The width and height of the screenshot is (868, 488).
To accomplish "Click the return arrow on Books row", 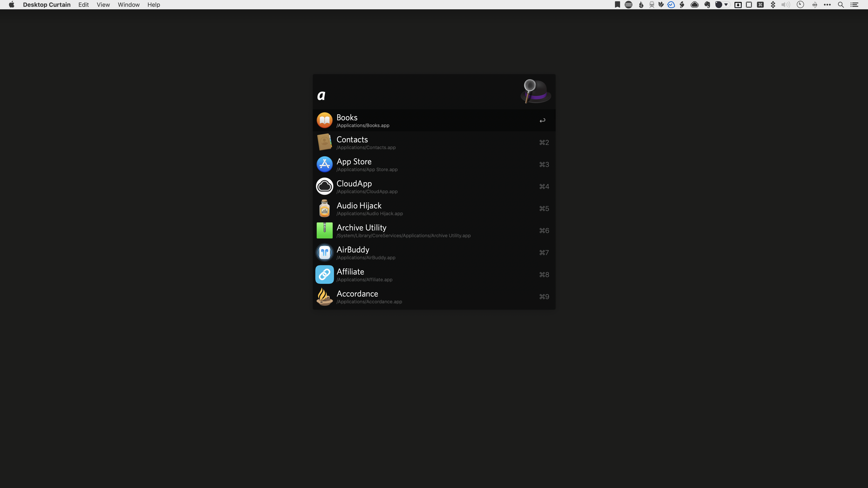I will [542, 121].
